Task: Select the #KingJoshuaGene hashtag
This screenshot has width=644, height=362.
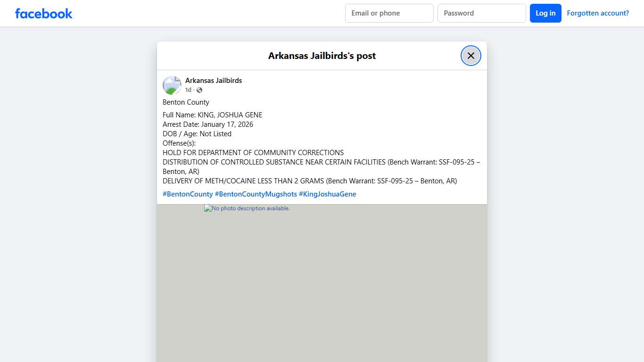Action: pos(327,194)
